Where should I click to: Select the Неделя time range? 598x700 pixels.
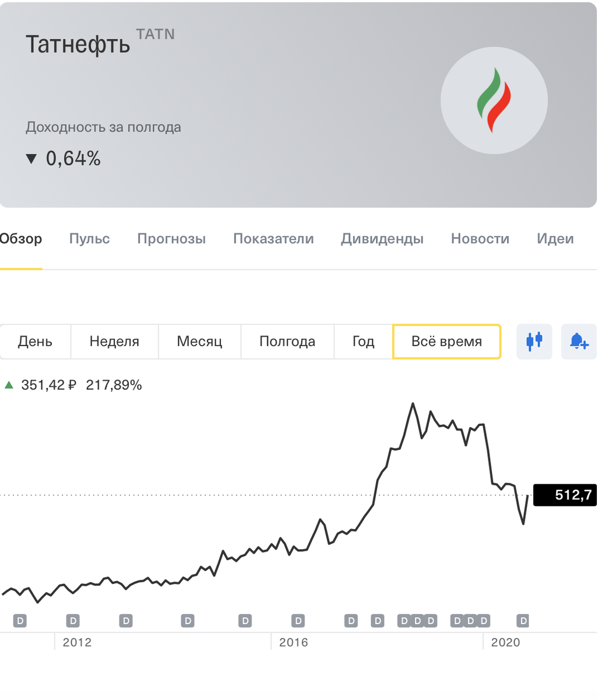pos(114,341)
